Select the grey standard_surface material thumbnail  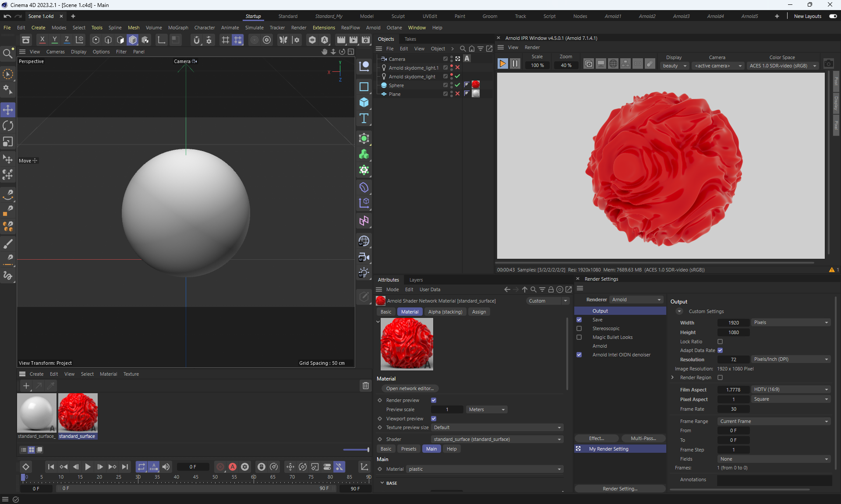point(36,412)
